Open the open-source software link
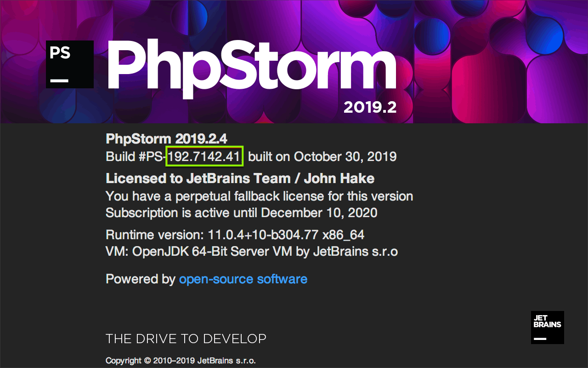Image resolution: width=588 pixels, height=368 pixels. (x=243, y=279)
